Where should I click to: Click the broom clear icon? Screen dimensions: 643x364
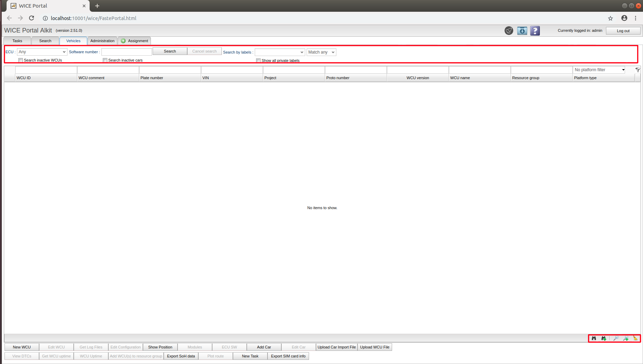coord(635,338)
